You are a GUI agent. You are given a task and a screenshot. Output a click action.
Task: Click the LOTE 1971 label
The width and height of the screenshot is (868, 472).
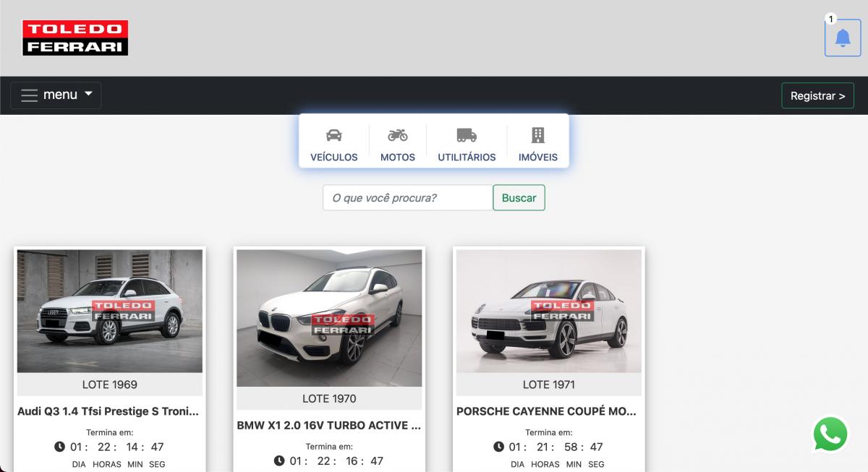click(x=549, y=385)
